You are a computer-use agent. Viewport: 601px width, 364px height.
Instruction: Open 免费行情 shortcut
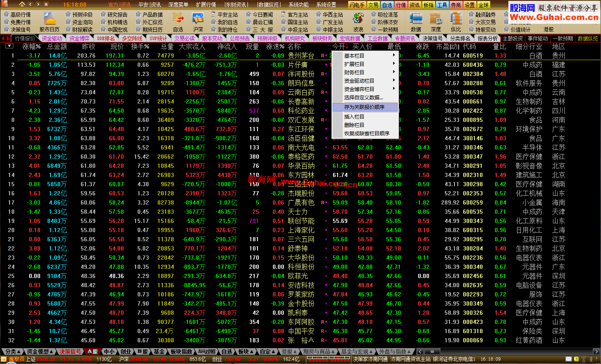(17, 22)
